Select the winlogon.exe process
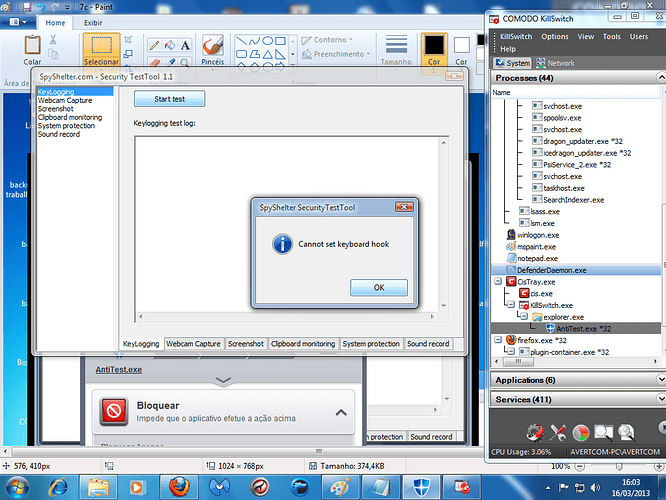Image resolution: width=666 pixels, height=500 pixels. click(538, 235)
